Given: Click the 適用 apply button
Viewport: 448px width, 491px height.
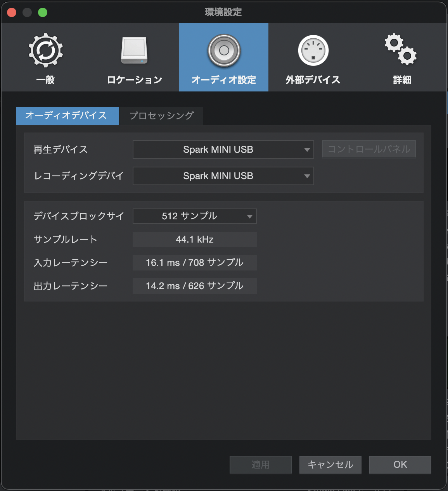Looking at the screenshot, I should coord(260,465).
